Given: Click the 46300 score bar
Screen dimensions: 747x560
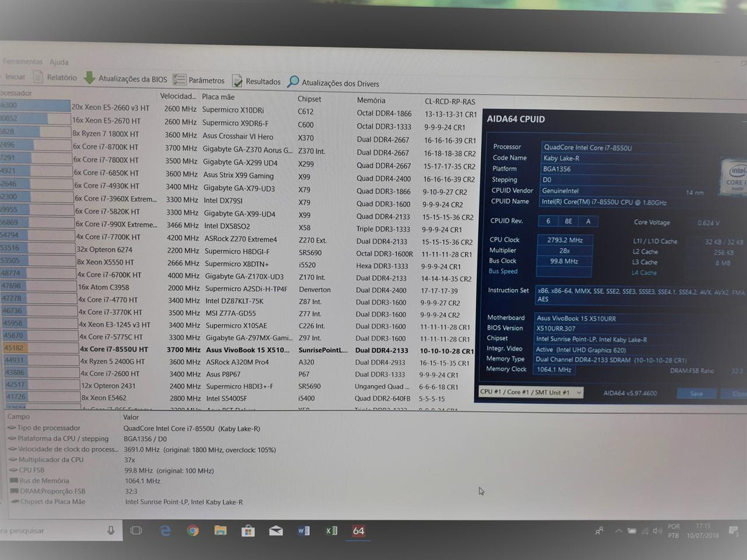Looking at the screenshot, I should coord(35,105).
